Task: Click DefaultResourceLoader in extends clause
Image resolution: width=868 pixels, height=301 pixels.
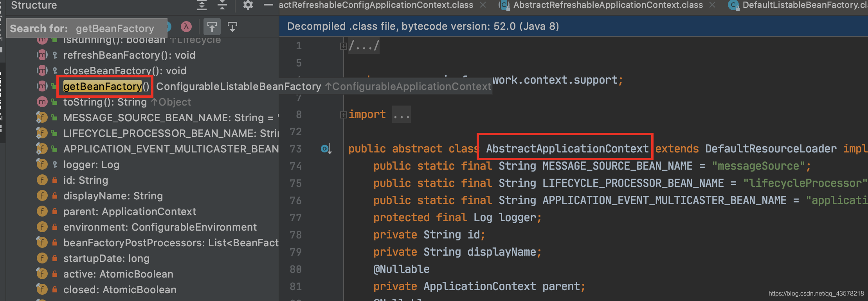Action: pos(771,149)
